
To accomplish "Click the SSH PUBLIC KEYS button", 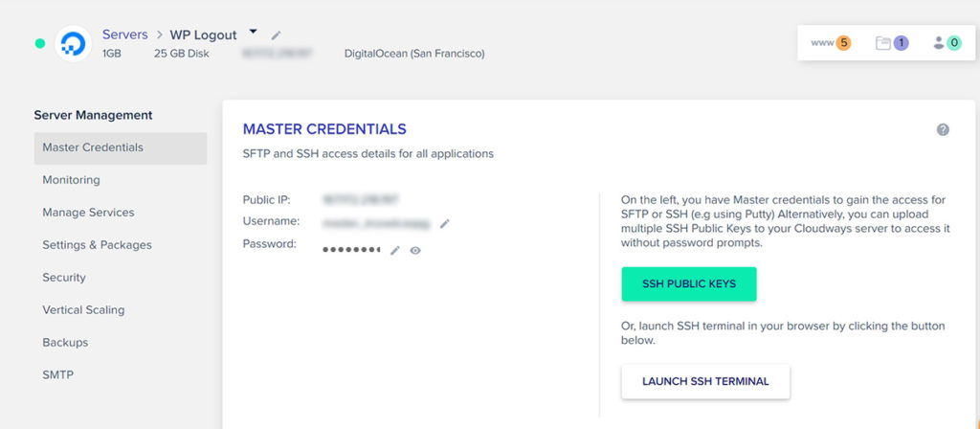I will tap(689, 283).
